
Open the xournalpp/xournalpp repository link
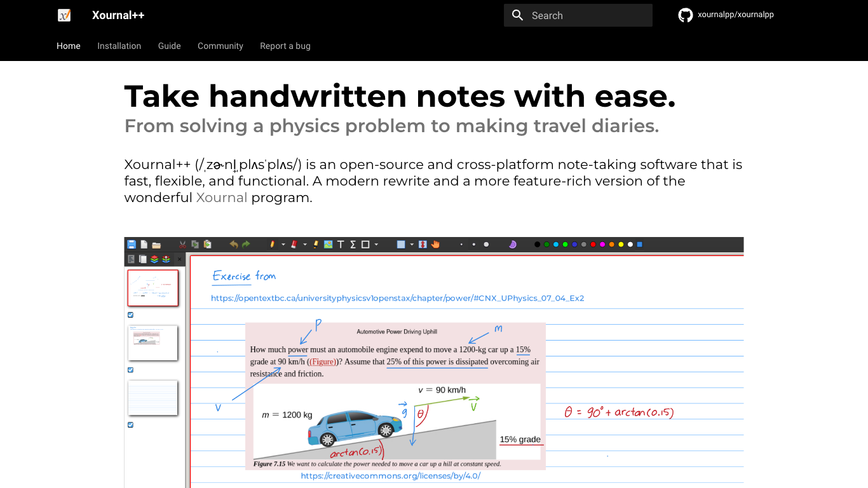pyautogui.click(x=736, y=15)
